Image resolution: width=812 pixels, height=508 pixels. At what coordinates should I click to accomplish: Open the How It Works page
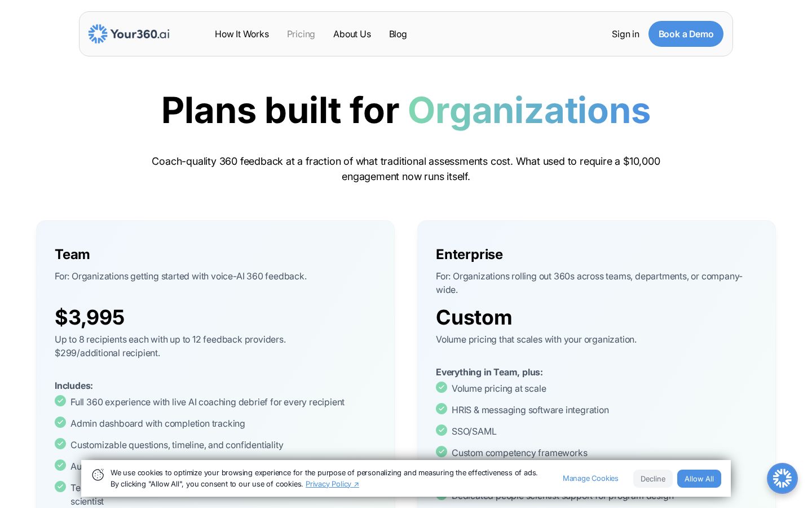242,34
